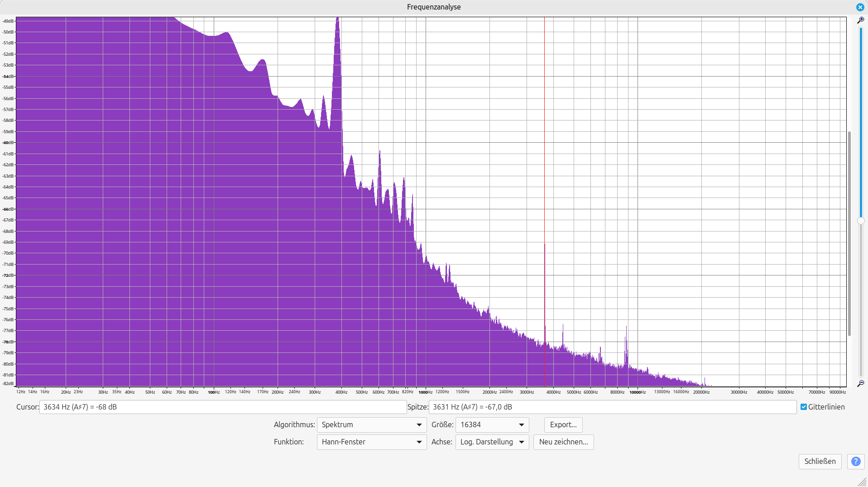868x487 pixels.
Task: Click the zoom-in magnifier above the vertical slider
Action: pos(860,20)
